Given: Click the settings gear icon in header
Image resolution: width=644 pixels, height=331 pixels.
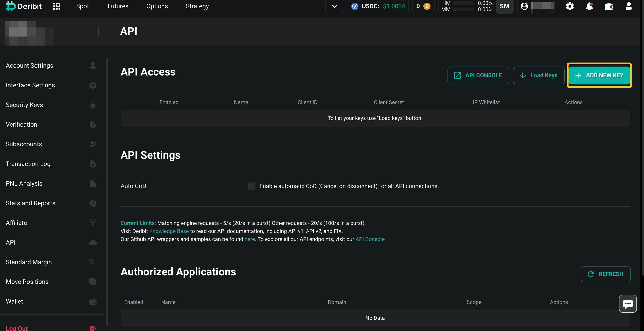Looking at the screenshot, I should point(570,6).
